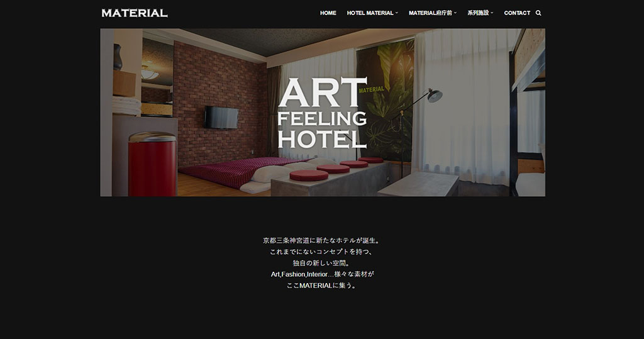Select the 系列施設 menu label

(x=478, y=13)
